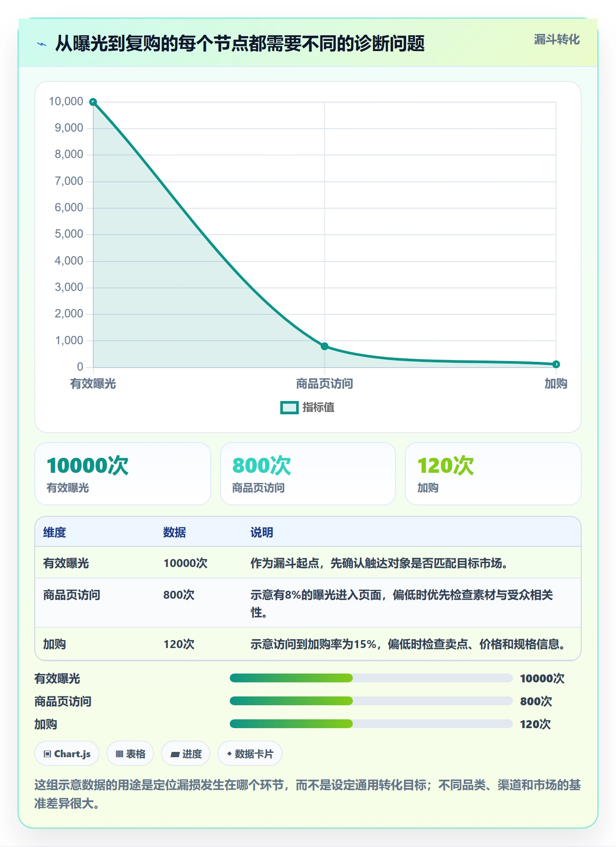The image size is (616, 847).
Task: Click the 商品页访问 cell in the table
Action: (72, 595)
